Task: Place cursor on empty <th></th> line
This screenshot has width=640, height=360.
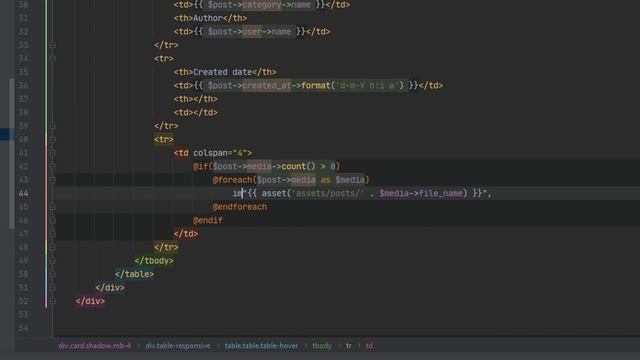Action: 196,99
